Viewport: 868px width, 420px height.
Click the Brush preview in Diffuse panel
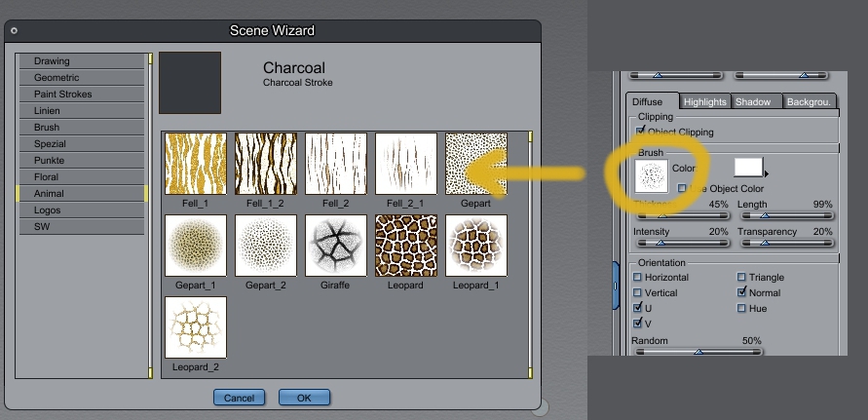click(650, 174)
